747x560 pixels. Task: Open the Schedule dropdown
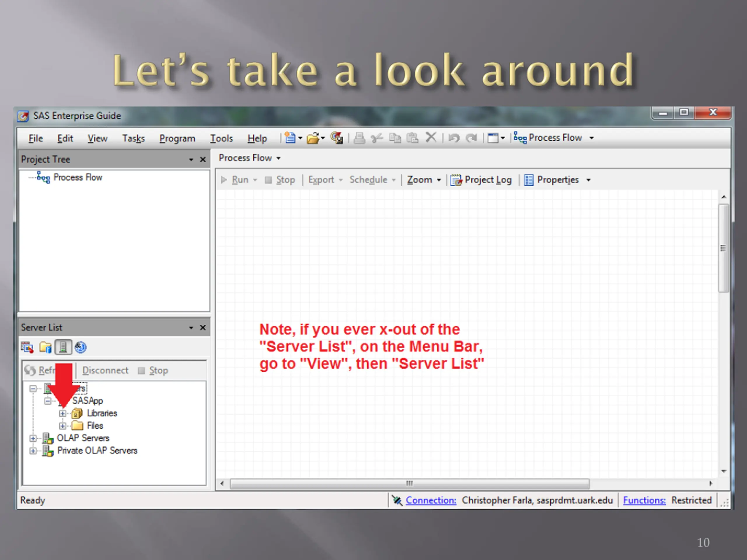(x=373, y=180)
